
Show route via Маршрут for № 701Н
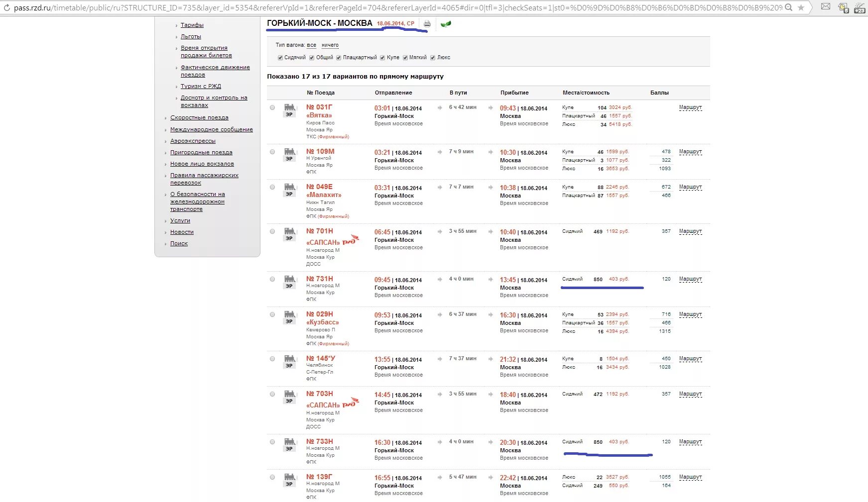pyautogui.click(x=690, y=231)
